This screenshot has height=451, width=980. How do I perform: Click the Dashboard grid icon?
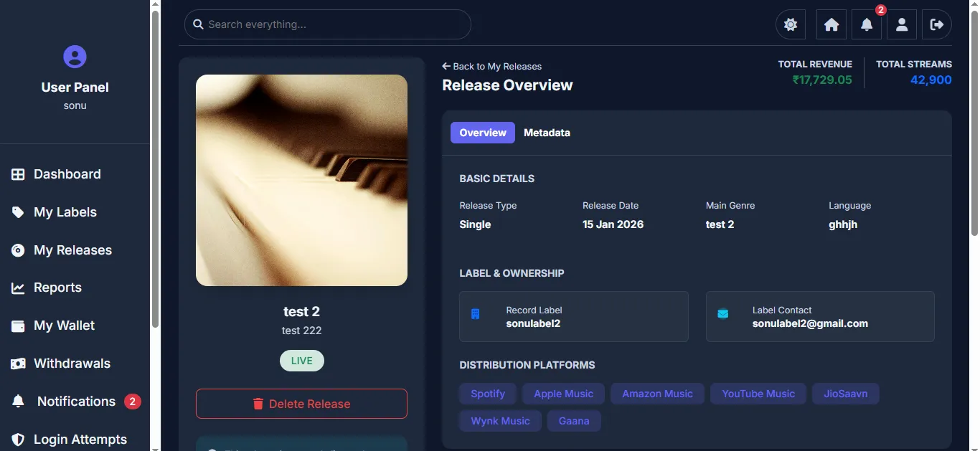(x=18, y=174)
